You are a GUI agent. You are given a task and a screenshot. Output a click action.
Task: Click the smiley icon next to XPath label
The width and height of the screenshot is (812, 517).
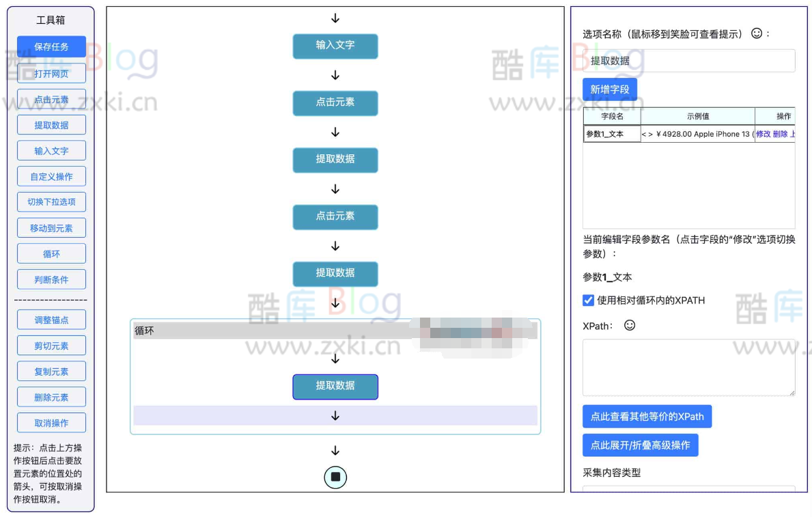pyautogui.click(x=629, y=326)
